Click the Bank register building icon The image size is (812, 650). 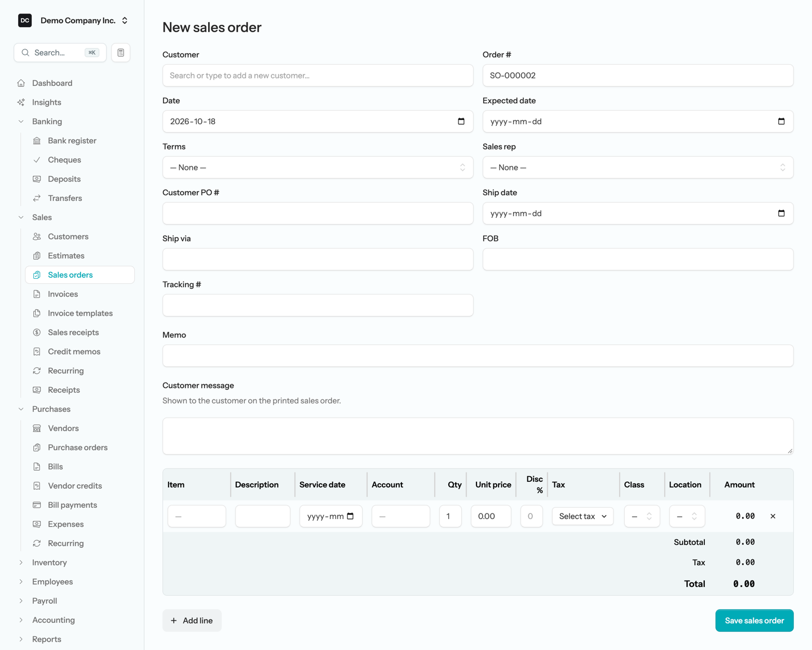coord(37,140)
